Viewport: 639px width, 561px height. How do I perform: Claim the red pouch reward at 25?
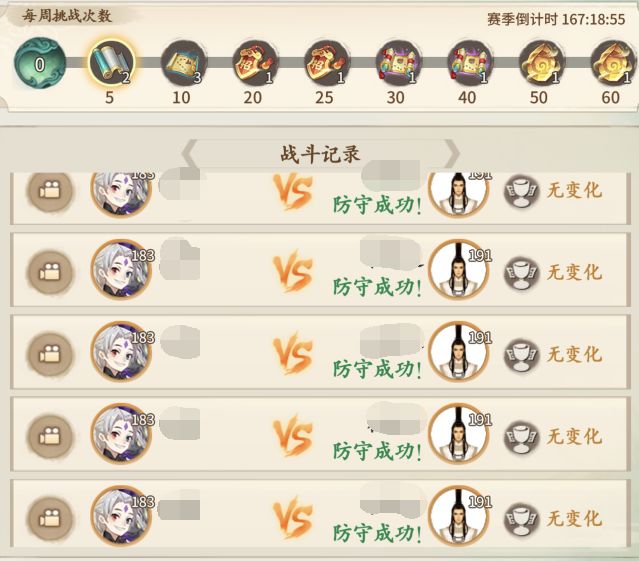pyautogui.click(x=326, y=63)
